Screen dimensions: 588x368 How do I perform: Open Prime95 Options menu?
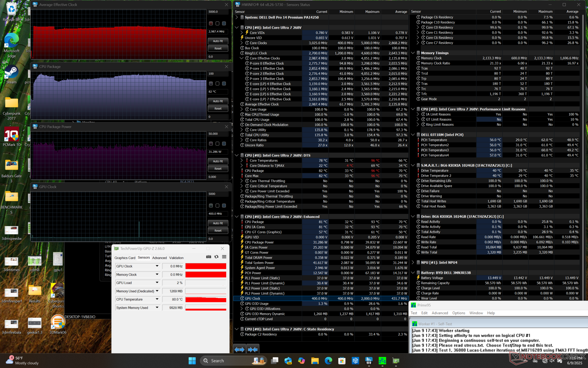click(x=458, y=313)
